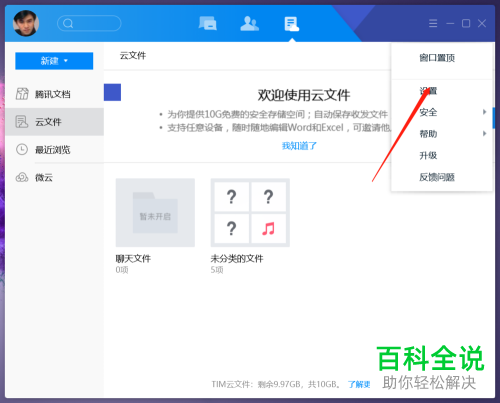This screenshot has width=500, height=403.
Task: Click the 聊天文件 folder name
Action: (x=133, y=258)
